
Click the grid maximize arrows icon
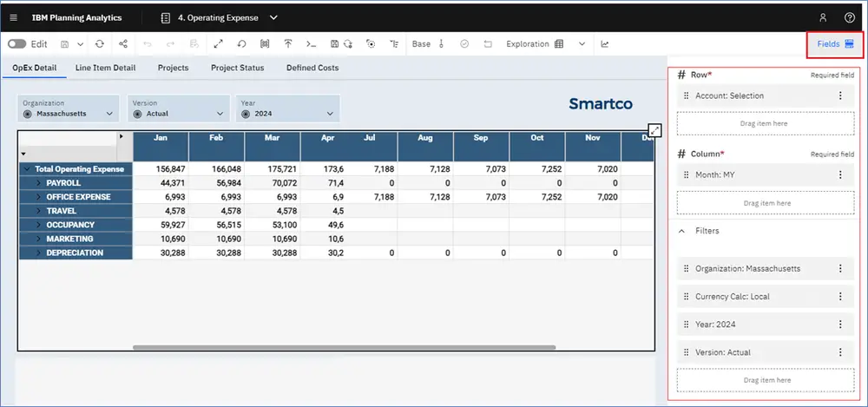coord(654,131)
